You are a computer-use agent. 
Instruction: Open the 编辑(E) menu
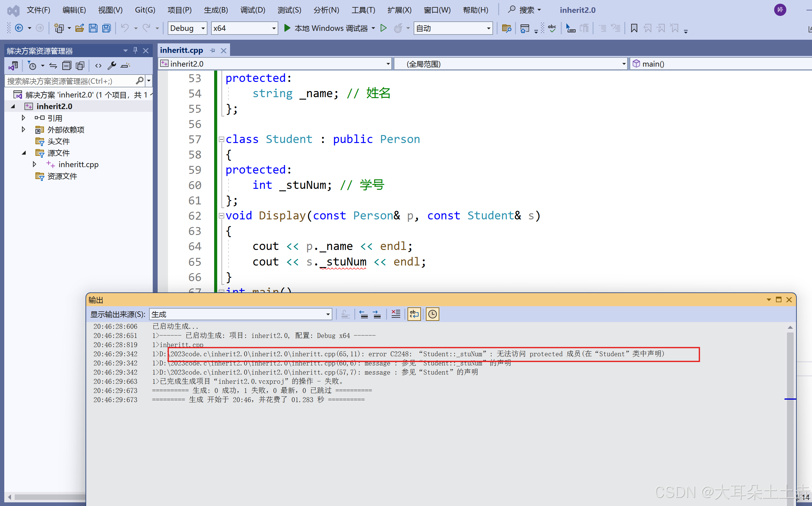tap(74, 10)
